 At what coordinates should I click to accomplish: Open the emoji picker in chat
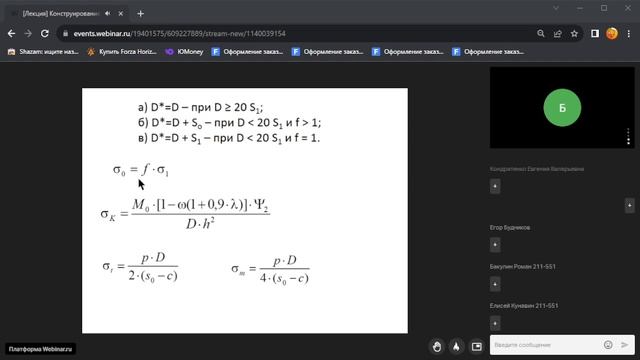[x=608, y=345]
